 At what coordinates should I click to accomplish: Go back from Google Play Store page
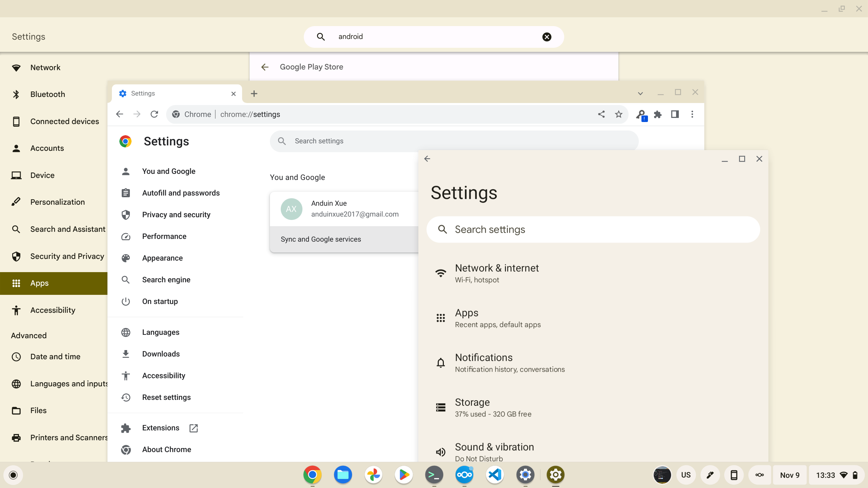[x=265, y=67]
